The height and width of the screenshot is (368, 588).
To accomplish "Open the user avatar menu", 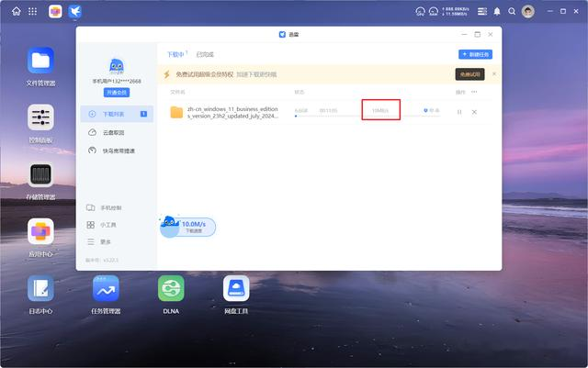I will (x=528, y=12).
